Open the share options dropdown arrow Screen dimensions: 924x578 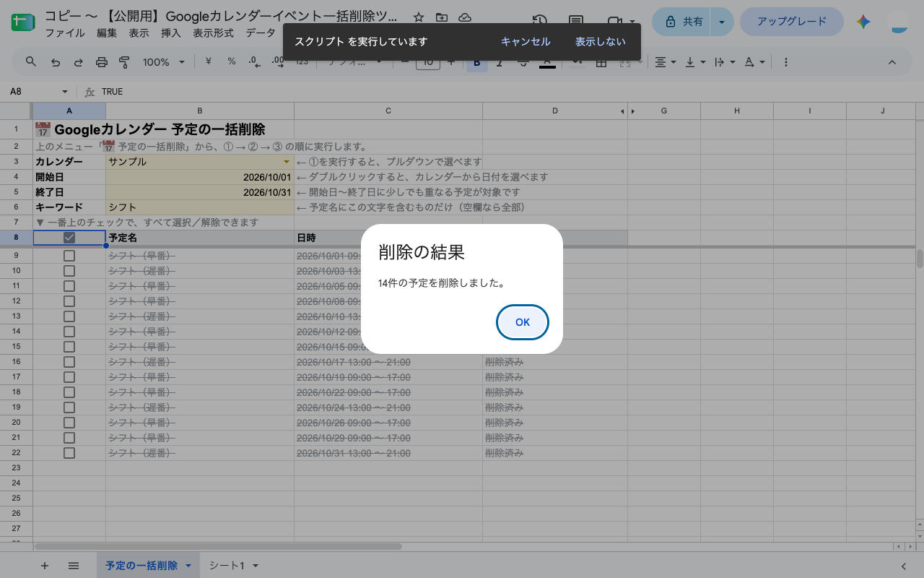pyautogui.click(x=722, y=22)
